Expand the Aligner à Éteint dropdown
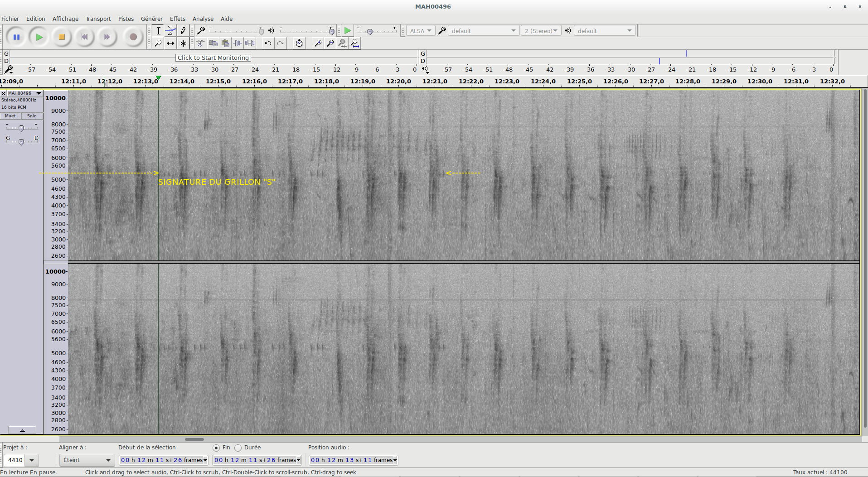 (87, 460)
